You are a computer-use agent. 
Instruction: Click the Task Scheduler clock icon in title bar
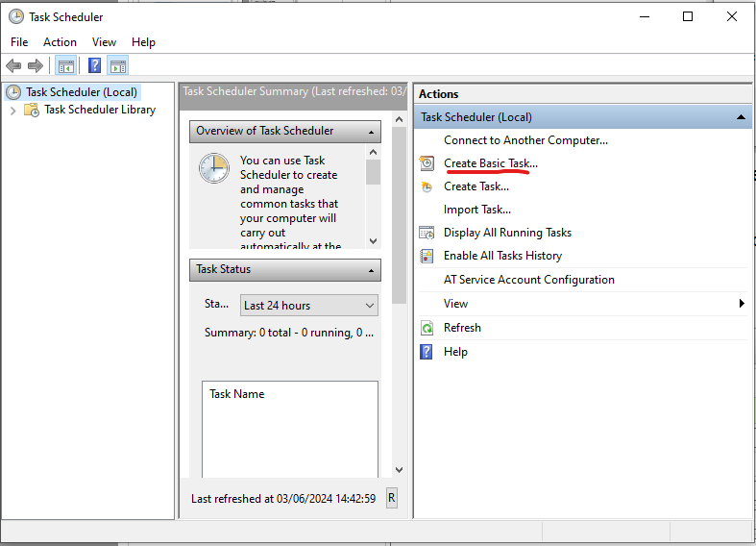[16, 17]
